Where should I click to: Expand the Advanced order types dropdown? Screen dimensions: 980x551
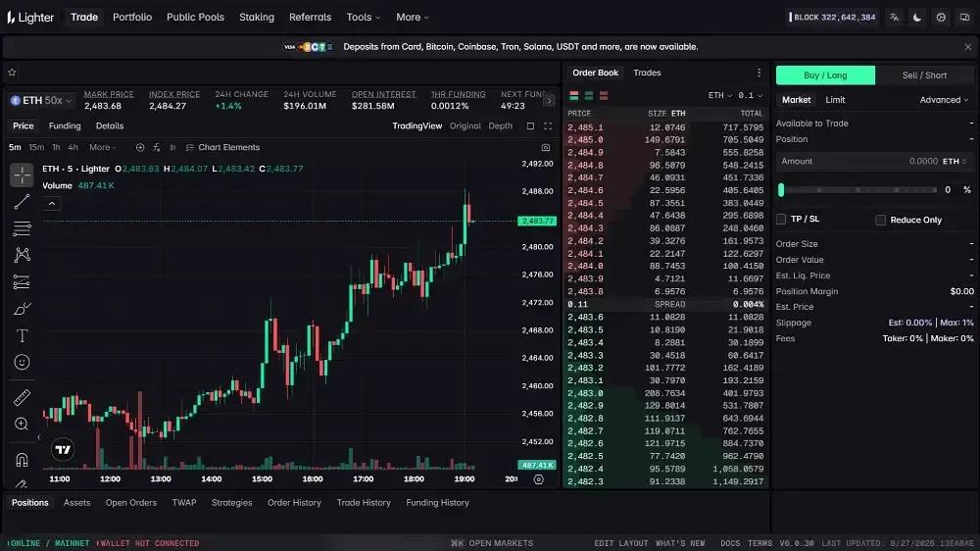click(x=944, y=100)
